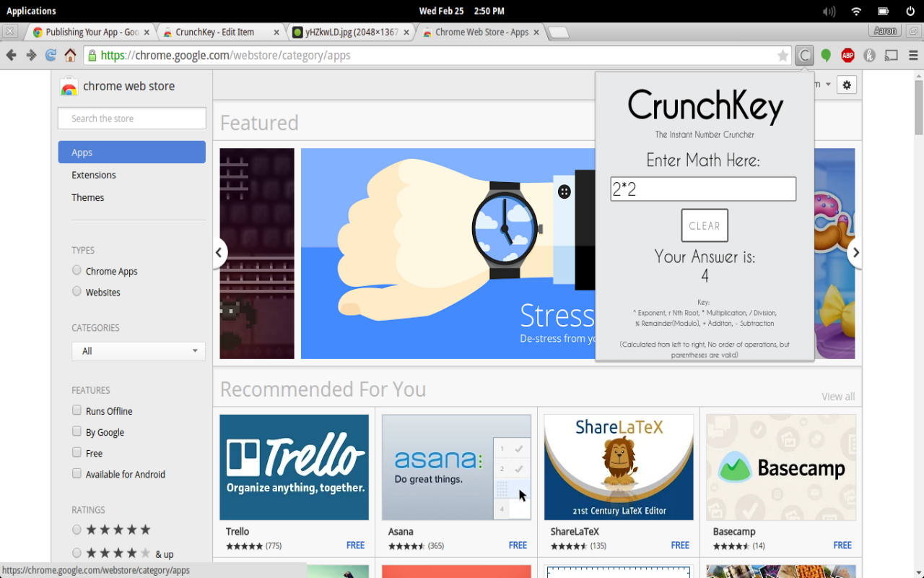Click the CrunchKey extension icon in toolbar
This screenshot has width=924, height=578.
(804, 55)
